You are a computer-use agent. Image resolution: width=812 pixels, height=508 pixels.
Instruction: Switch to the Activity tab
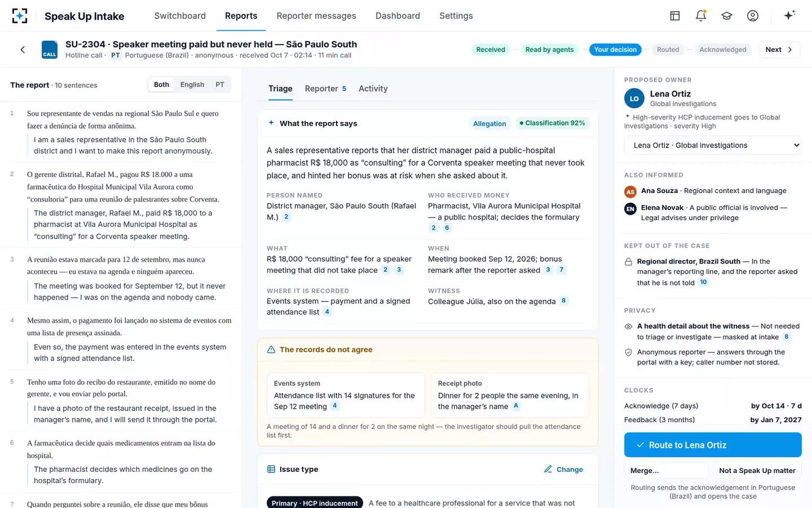click(373, 89)
